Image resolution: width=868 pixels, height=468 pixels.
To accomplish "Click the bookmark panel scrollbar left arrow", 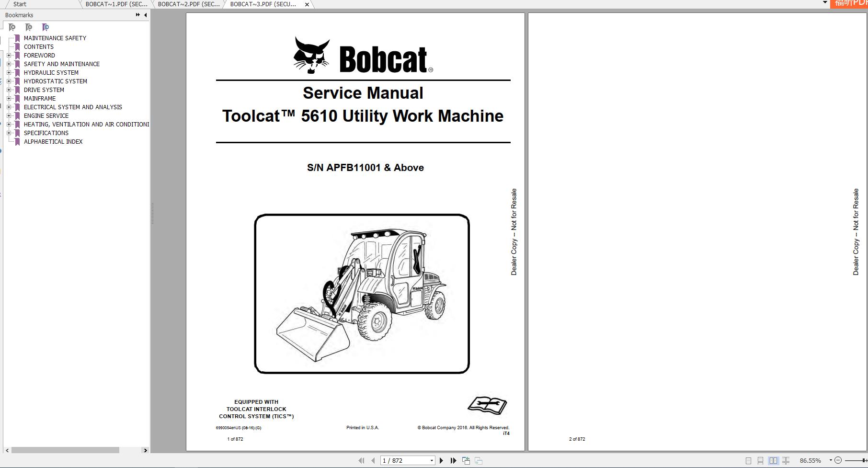I will pos(7,450).
